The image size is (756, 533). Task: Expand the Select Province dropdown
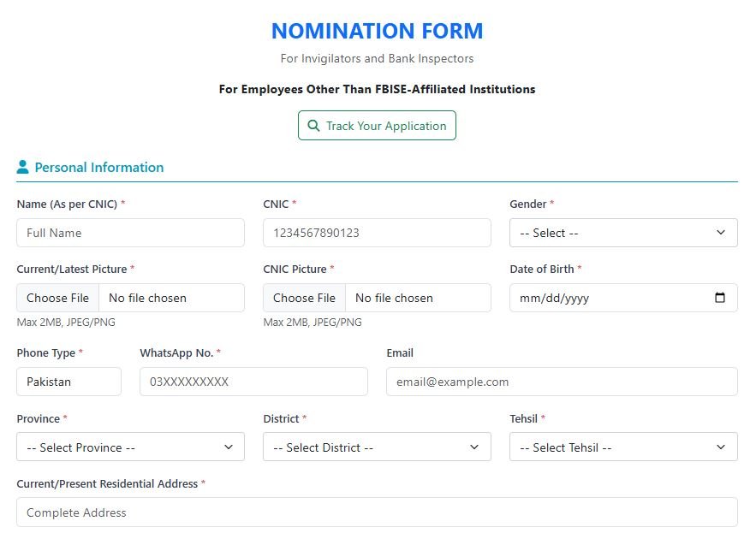130,447
